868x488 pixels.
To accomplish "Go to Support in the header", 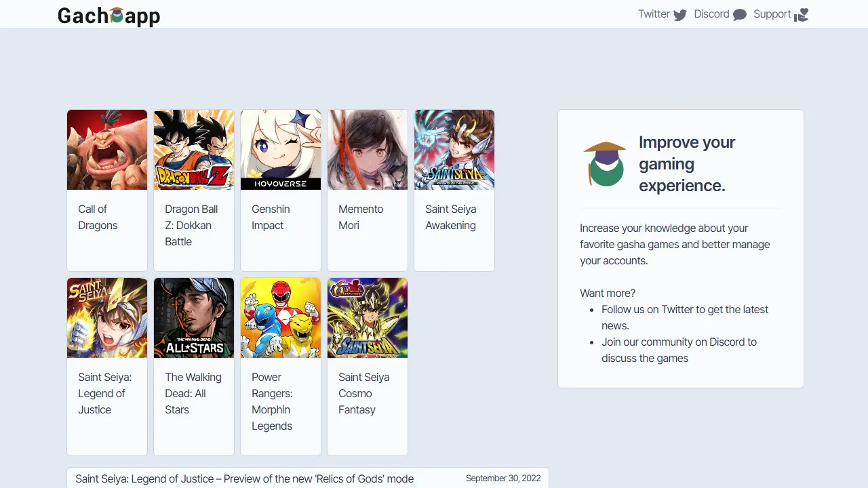I will pos(772,14).
